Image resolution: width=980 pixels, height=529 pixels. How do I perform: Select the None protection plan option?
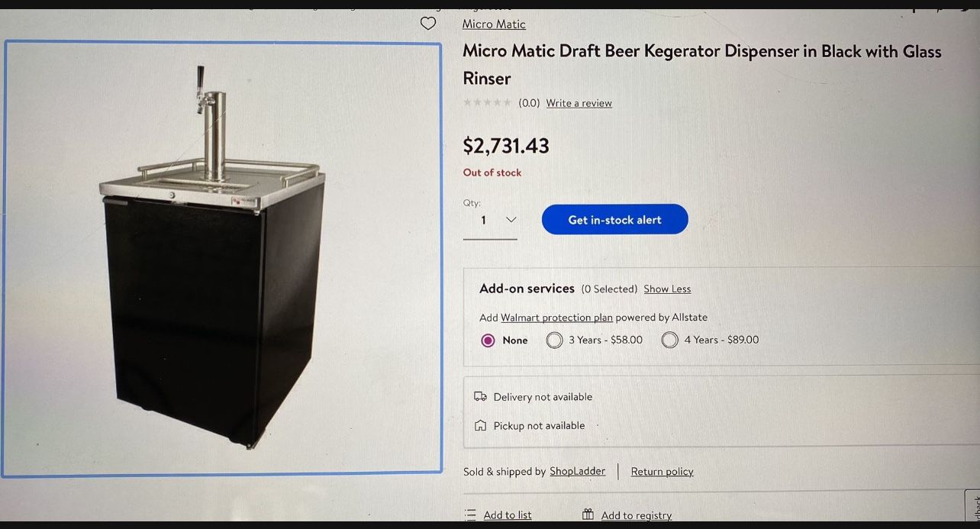pyautogui.click(x=488, y=340)
